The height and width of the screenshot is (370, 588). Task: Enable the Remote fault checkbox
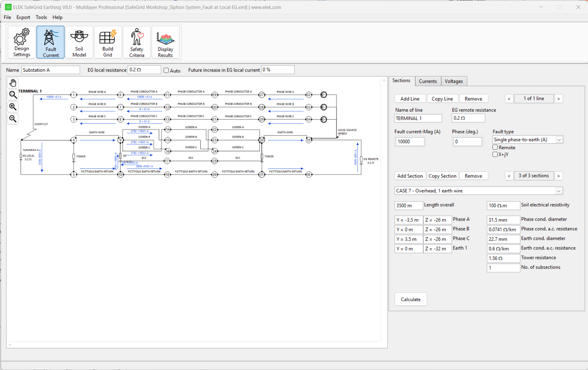[495, 147]
